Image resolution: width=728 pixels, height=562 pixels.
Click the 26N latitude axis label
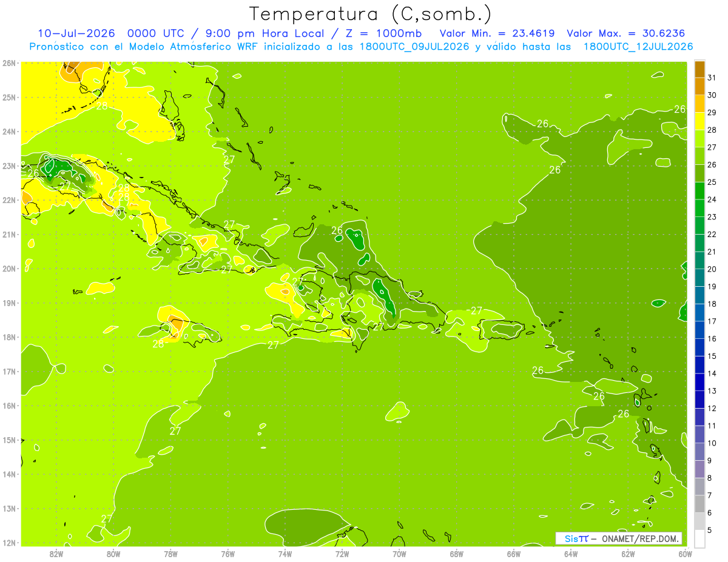(x=8, y=63)
